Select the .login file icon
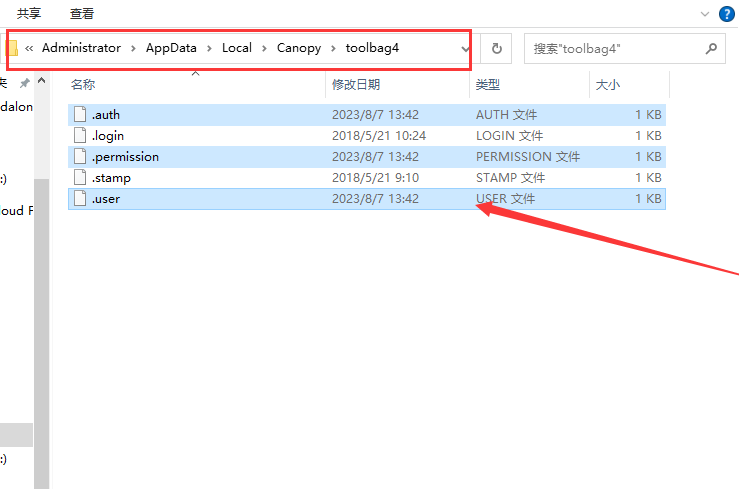Screen dimensions: 739x489 click(80, 135)
